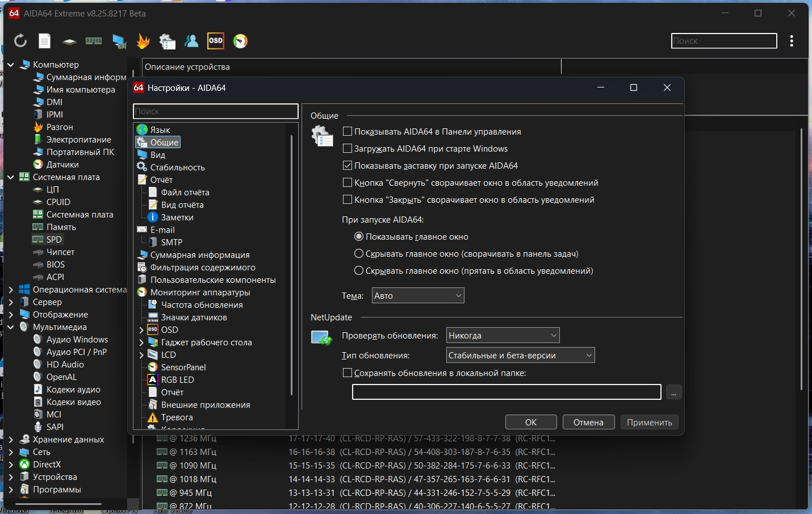
Task: Open the three-dot menu icon
Action: (792, 41)
